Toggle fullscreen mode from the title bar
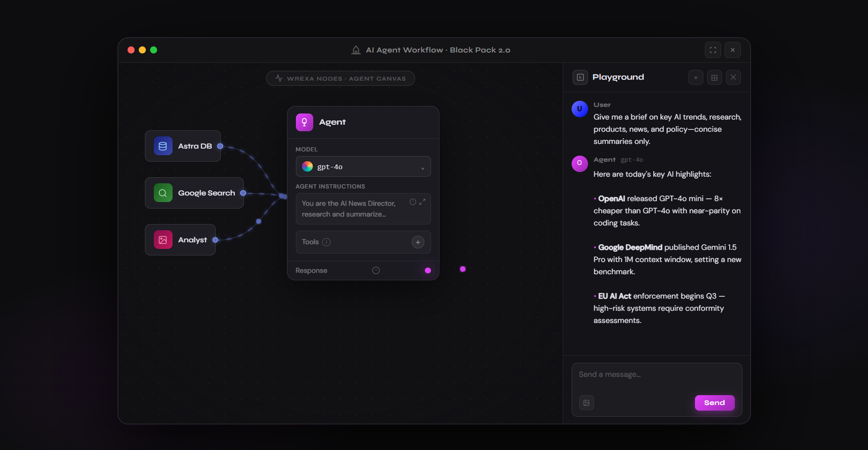The width and height of the screenshot is (868, 450). tap(713, 50)
